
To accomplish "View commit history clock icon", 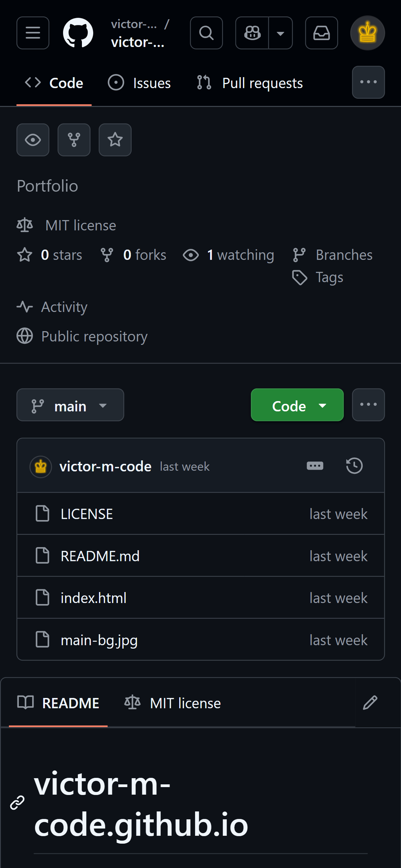I will pos(354,466).
